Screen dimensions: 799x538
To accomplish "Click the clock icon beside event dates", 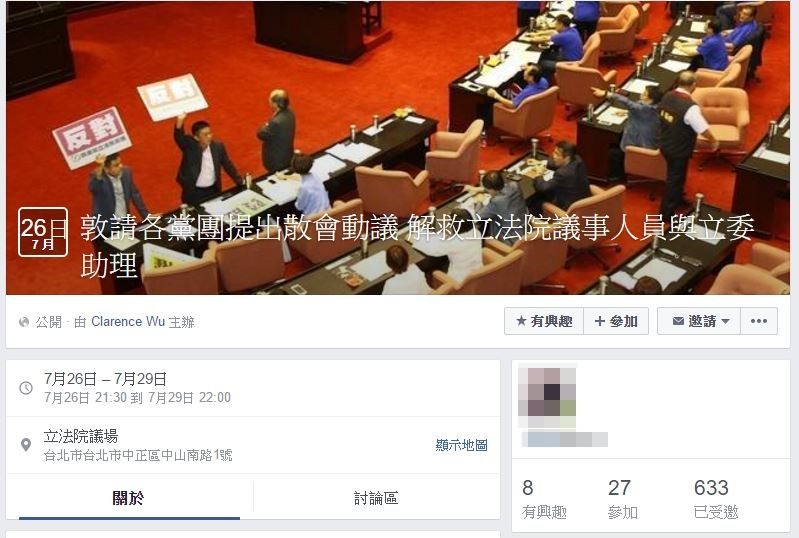I will pos(26,388).
